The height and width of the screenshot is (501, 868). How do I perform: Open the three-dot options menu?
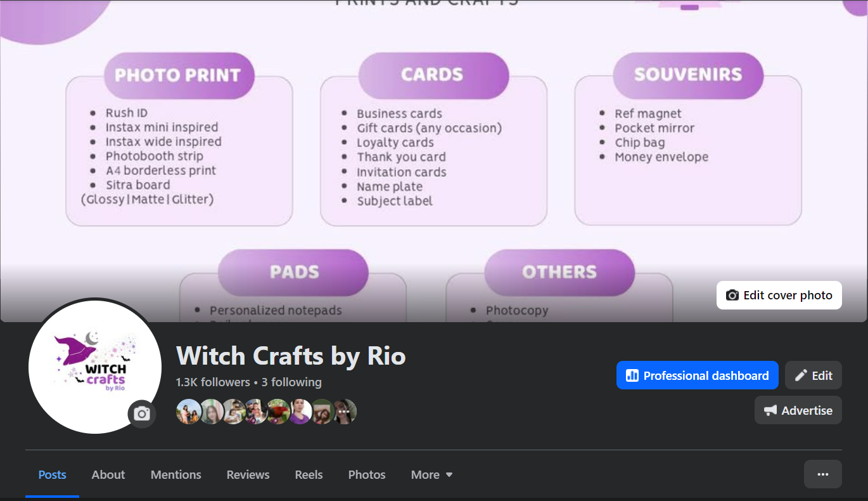[822, 474]
